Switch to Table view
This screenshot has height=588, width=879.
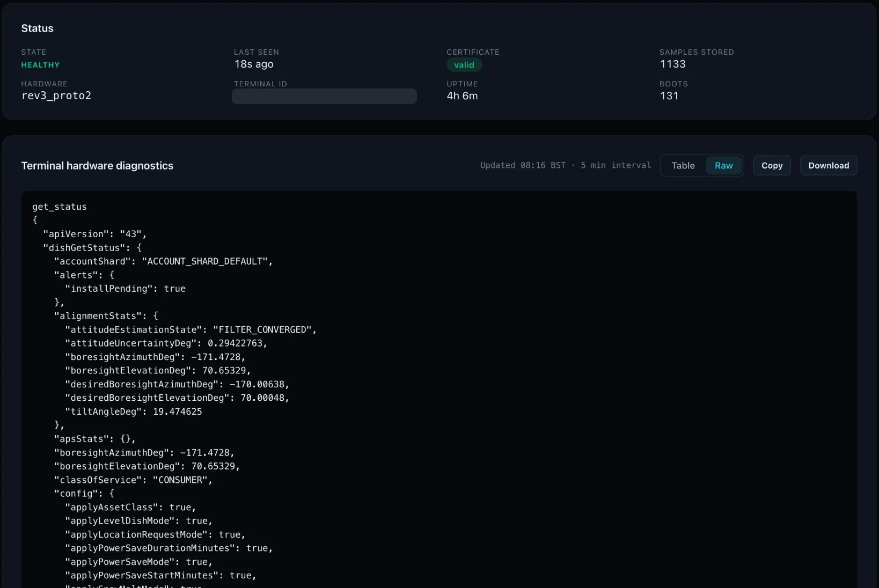(x=683, y=166)
